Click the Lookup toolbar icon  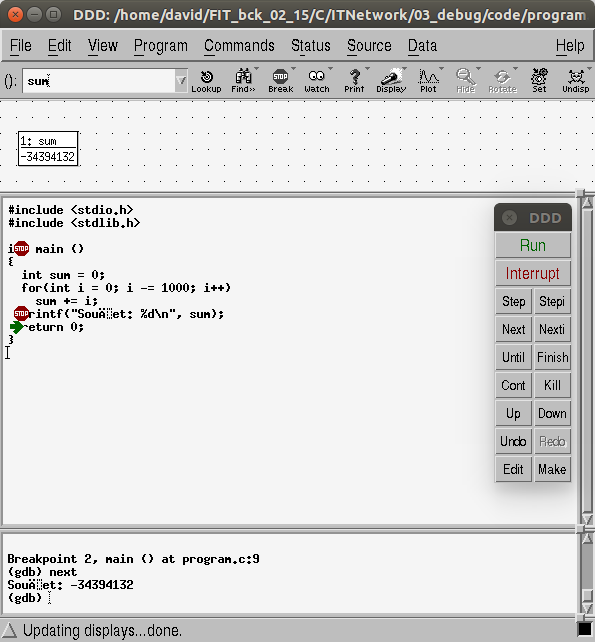206,81
